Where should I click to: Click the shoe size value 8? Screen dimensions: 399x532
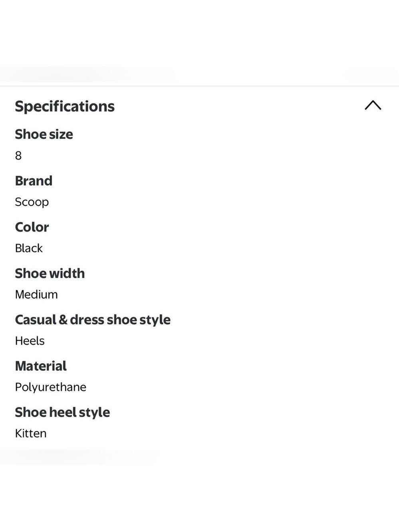(18, 155)
